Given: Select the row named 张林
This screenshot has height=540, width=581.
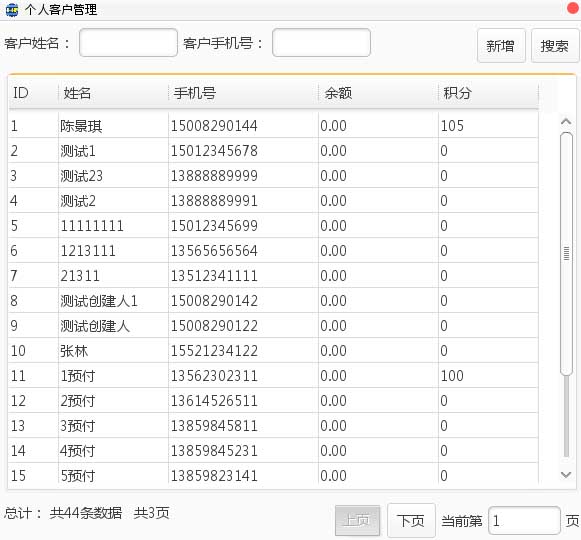Looking at the screenshot, I should coord(273,351).
